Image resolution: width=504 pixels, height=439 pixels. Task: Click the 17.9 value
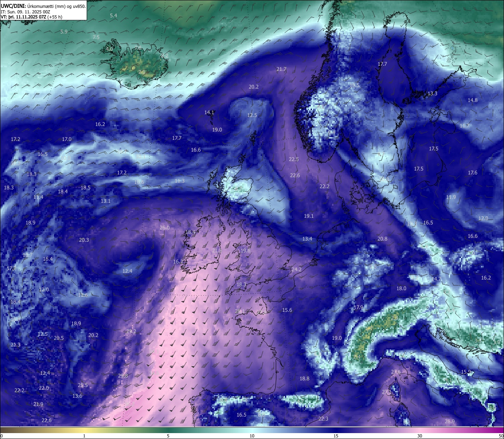coord(358,307)
